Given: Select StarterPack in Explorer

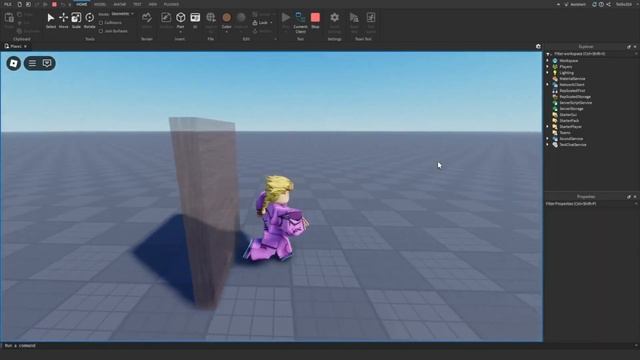Looking at the screenshot, I should pyautogui.click(x=569, y=120).
